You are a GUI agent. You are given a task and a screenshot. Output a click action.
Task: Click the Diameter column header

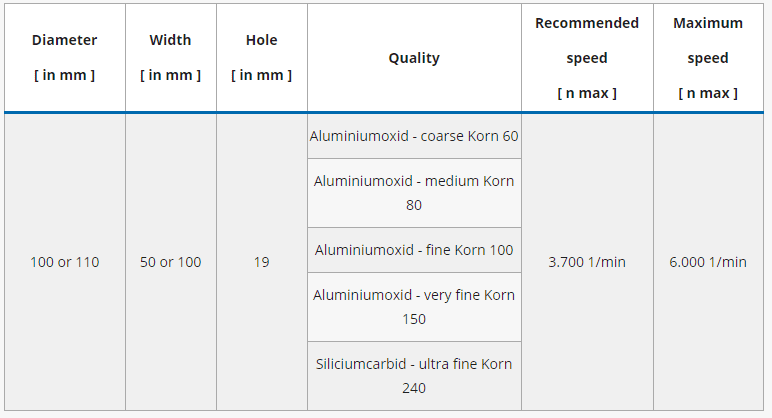65,41
